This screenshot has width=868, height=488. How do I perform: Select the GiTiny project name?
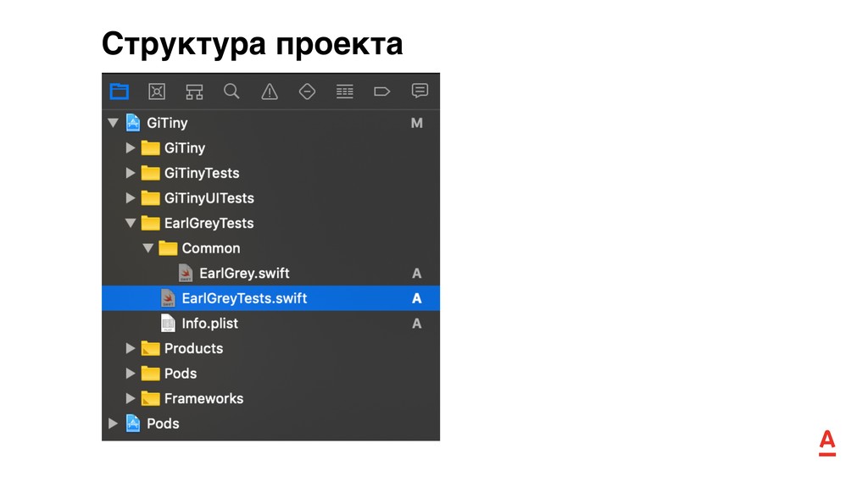pyautogui.click(x=167, y=123)
